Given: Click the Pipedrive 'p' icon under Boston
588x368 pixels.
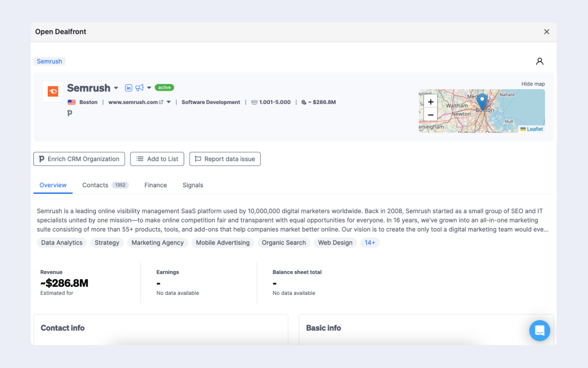Looking at the screenshot, I should coord(70,113).
